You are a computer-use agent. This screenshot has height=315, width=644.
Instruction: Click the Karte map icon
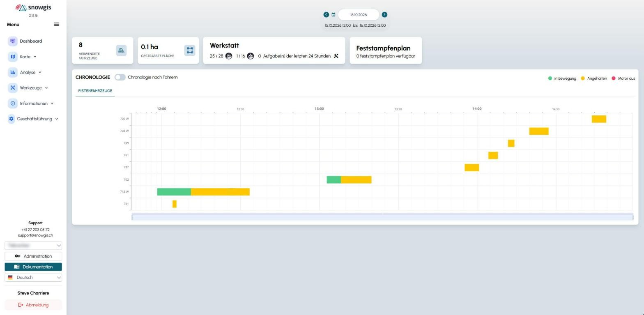pyautogui.click(x=13, y=57)
